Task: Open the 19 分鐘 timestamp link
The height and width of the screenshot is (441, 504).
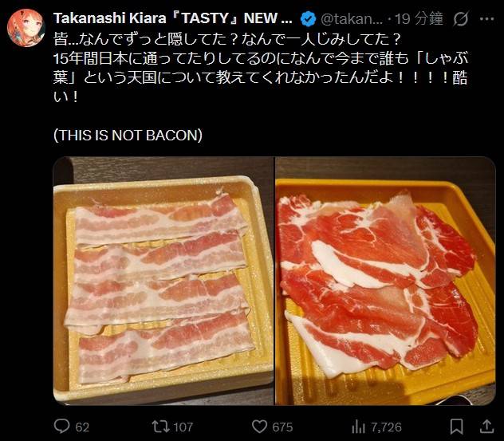Action: click(x=419, y=18)
